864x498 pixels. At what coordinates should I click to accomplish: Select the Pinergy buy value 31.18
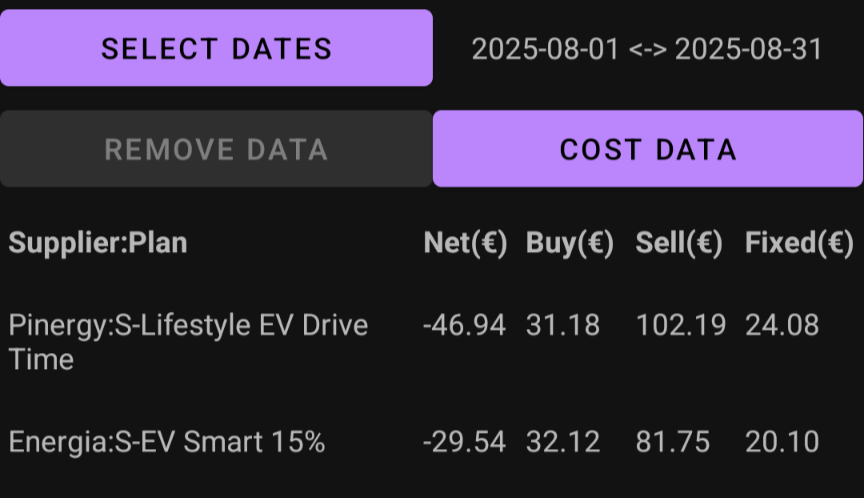[563, 325]
